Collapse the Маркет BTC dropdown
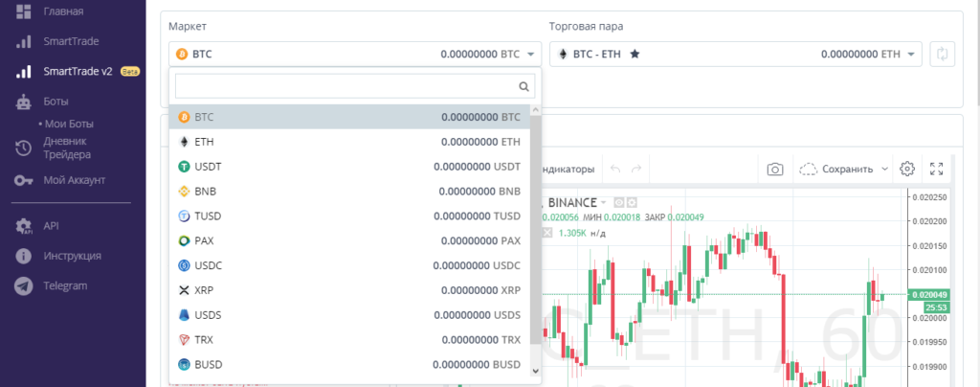The height and width of the screenshot is (387, 980). pyautogui.click(x=354, y=54)
